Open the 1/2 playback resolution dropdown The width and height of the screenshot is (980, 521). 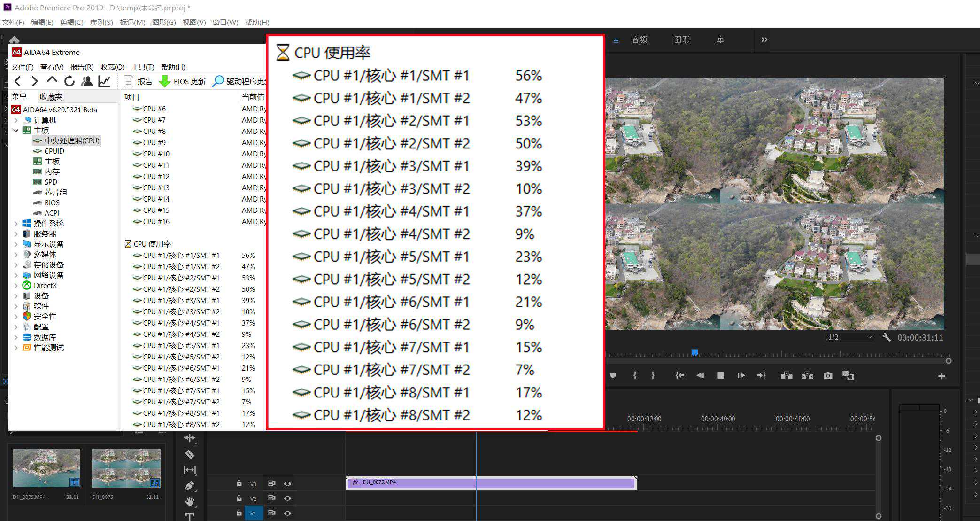click(x=850, y=337)
